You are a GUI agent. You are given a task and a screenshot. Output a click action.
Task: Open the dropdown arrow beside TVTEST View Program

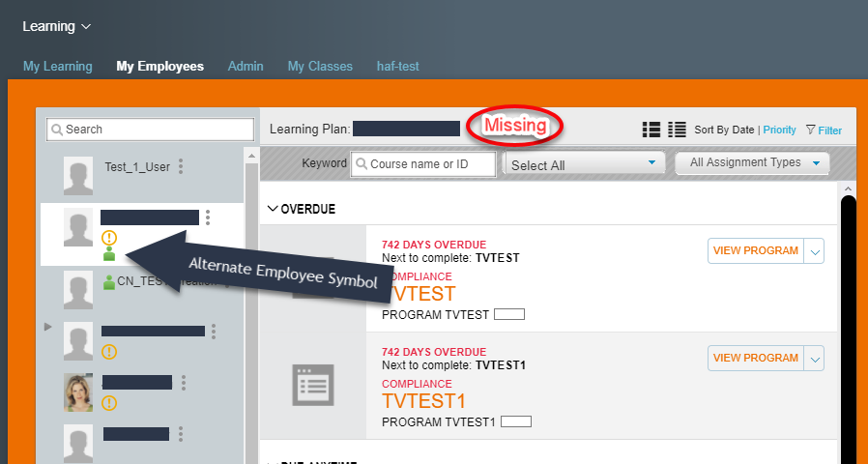pyautogui.click(x=814, y=250)
